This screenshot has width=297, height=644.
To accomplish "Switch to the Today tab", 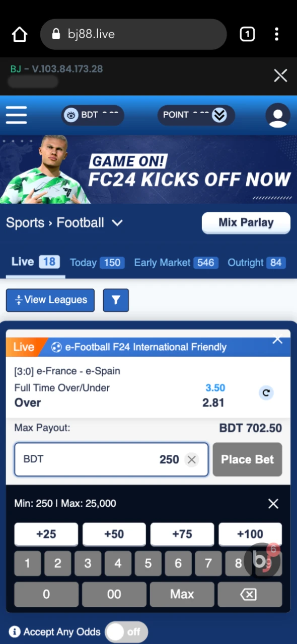I will [97, 263].
